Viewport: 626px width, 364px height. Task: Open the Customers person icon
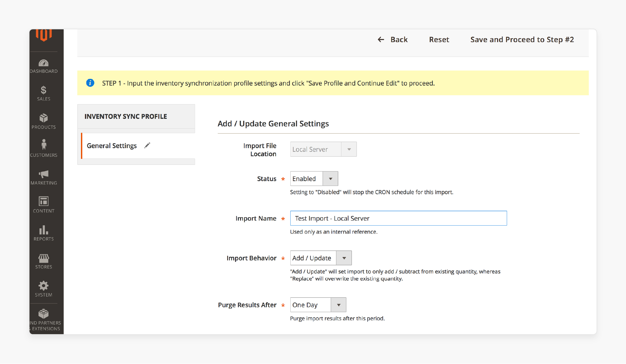click(x=44, y=144)
